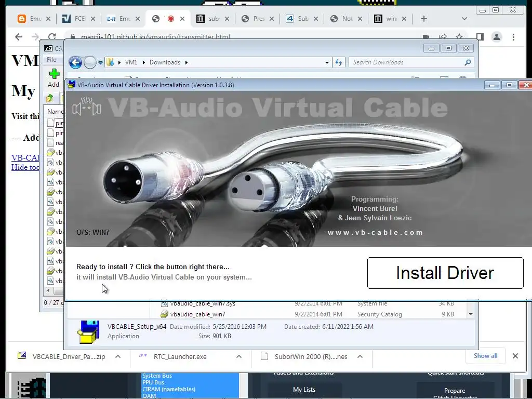Image resolution: width=532 pixels, height=399 pixels.
Task: Close the recording active tab
Action: [x=182, y=19]
